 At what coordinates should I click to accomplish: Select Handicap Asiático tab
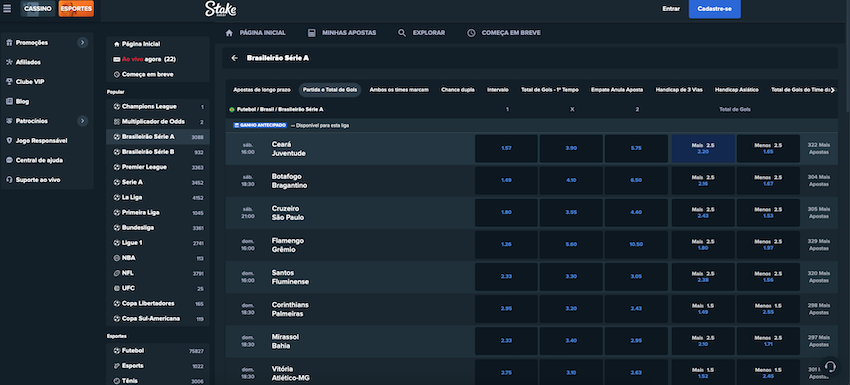click(736, 89)
